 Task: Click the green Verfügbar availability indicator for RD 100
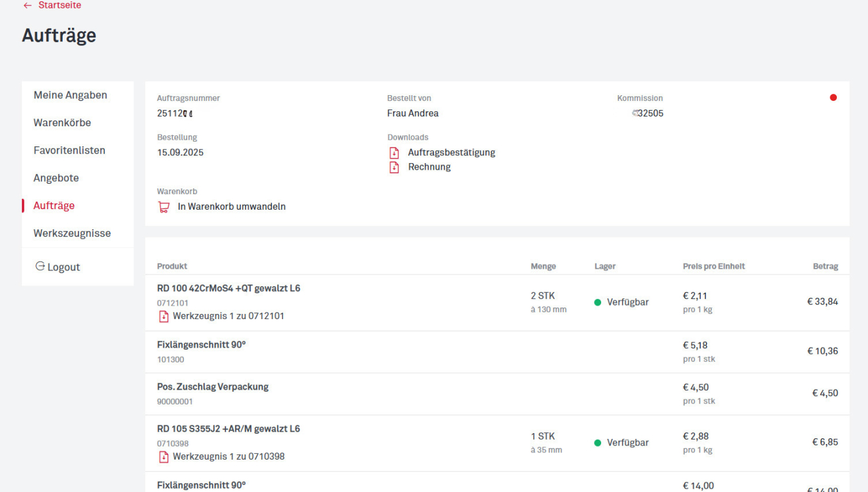point(598,301)
